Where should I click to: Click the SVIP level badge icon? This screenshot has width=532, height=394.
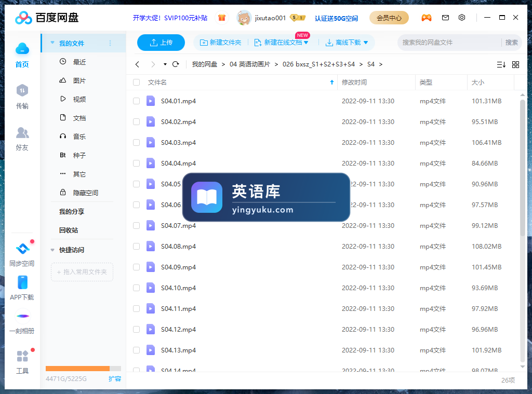298,18
